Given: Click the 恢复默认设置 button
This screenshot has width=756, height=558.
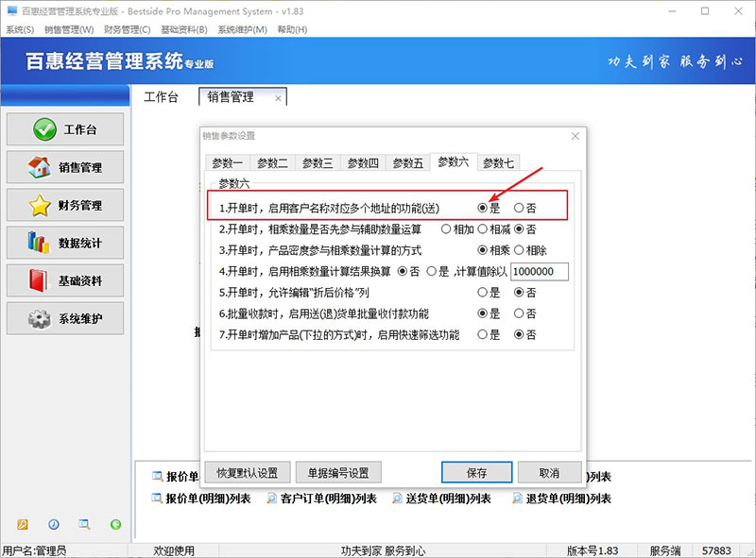Looking at the screenshot, I should (248, 472).
